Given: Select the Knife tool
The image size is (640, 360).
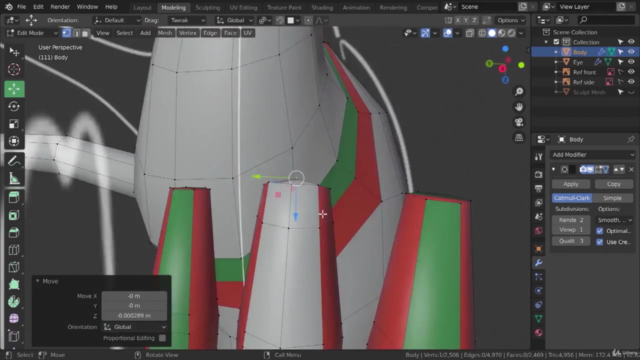Looking at the screenshot, I should click(14, 267).
